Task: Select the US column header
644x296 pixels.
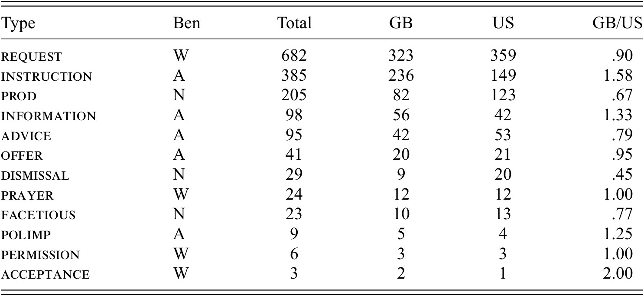Action: (503, 23)
